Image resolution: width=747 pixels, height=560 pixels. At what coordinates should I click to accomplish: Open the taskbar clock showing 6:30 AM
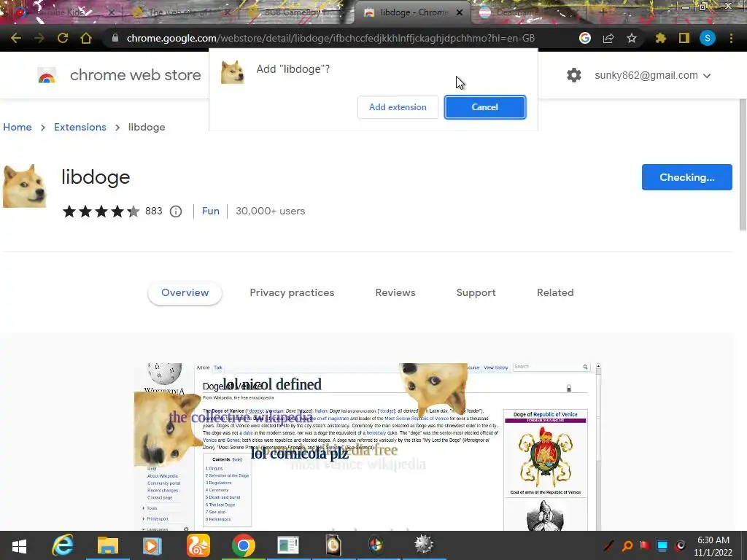coord(713,545)
